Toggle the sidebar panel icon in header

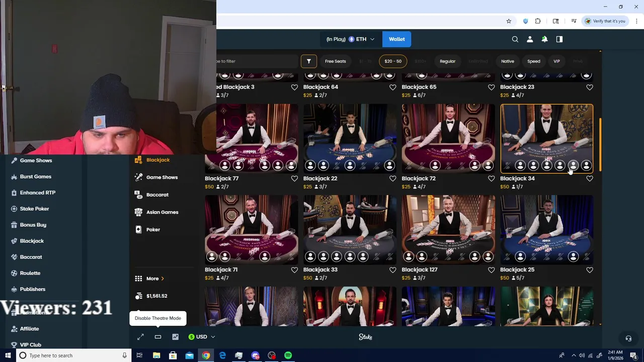tap(559, 39)
